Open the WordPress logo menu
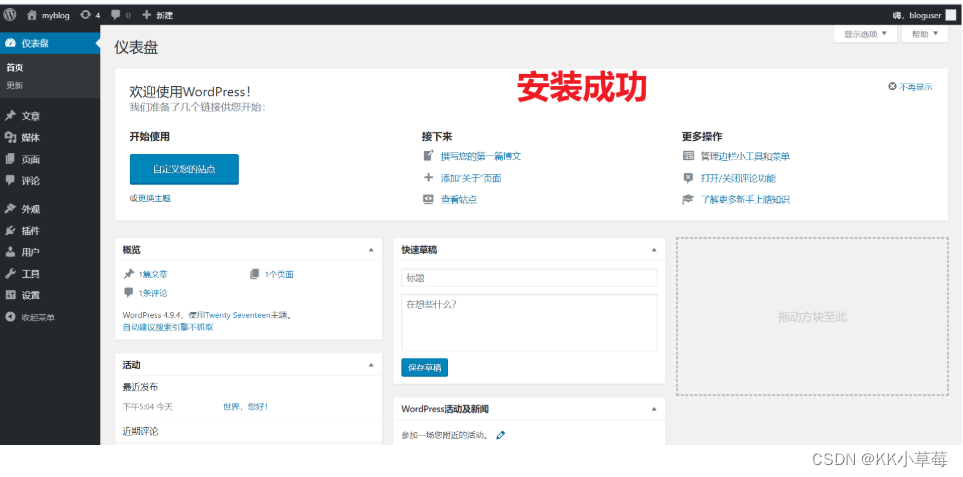Viewport: 963px width, 477px height. (x=9, y=15)
